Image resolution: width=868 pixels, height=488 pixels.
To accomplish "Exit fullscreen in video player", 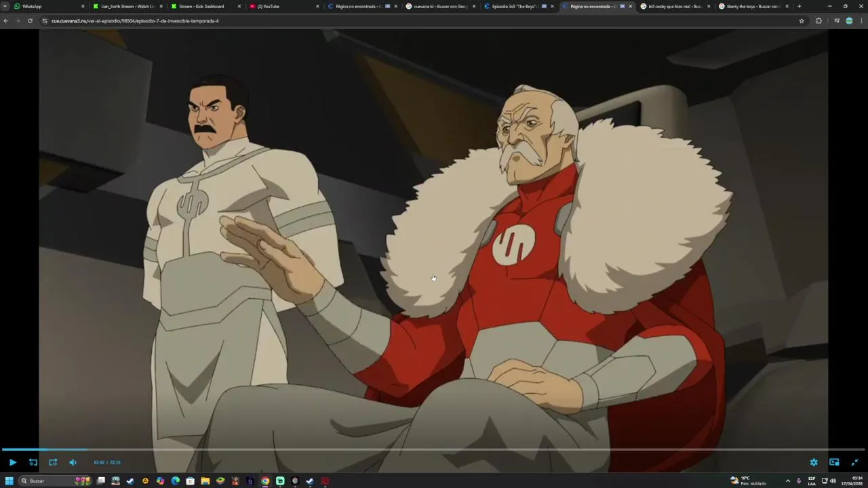I will coord(854,462).
